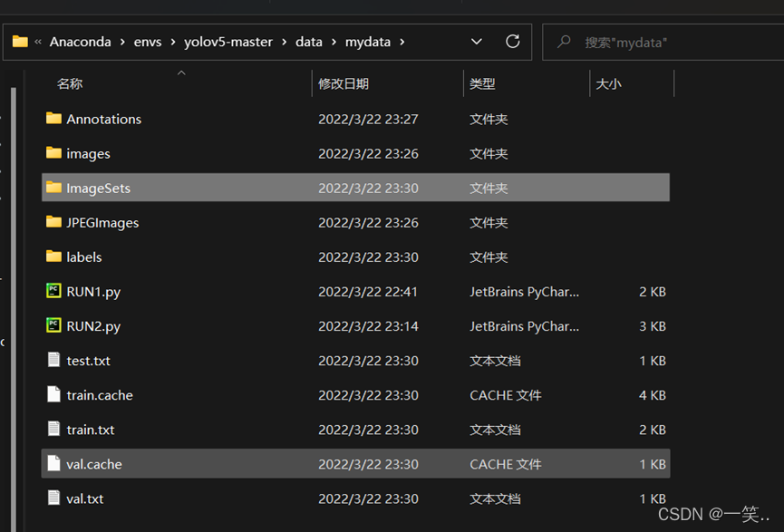Click the 2022/3/22 22:41 date of RUN1.py

click(368, 292)
